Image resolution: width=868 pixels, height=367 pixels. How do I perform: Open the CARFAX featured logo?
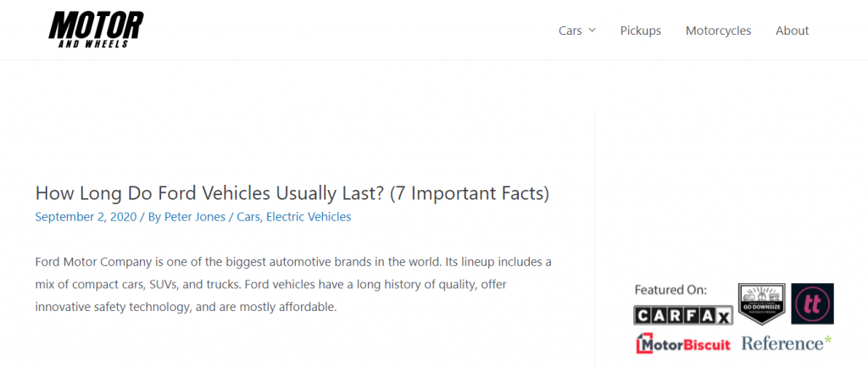683,315
